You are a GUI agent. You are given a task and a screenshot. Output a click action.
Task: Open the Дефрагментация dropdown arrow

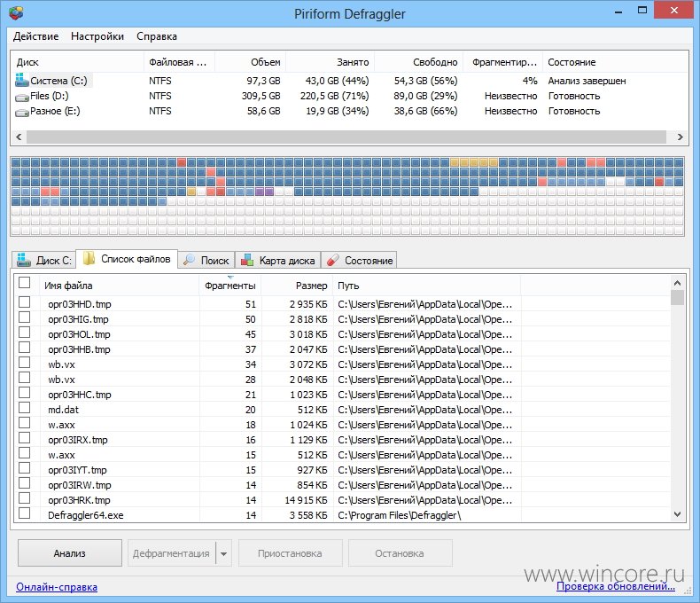click(223, 553)
